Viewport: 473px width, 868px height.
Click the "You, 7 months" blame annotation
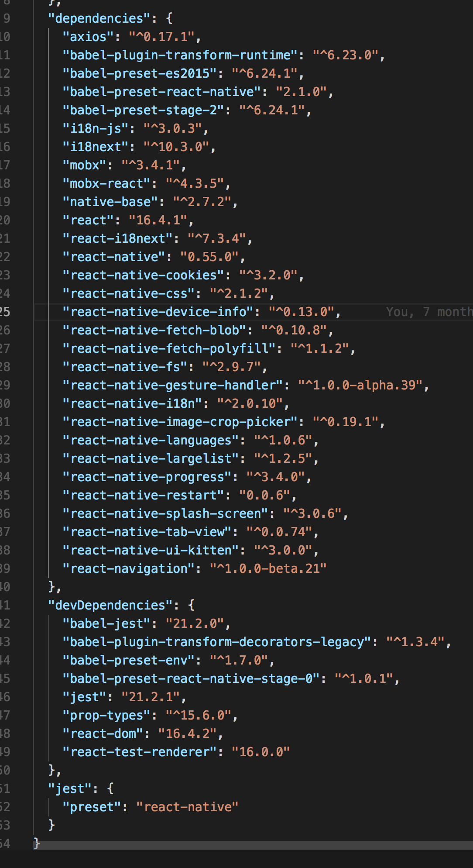[x=428, y=312]
